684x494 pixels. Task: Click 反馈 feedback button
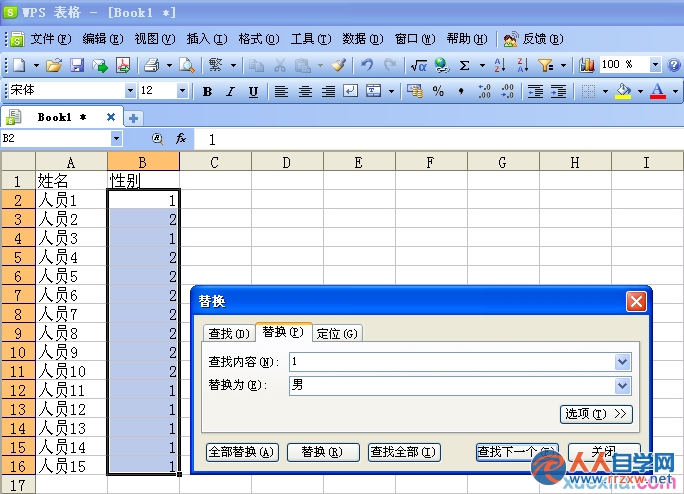point(533,39)
